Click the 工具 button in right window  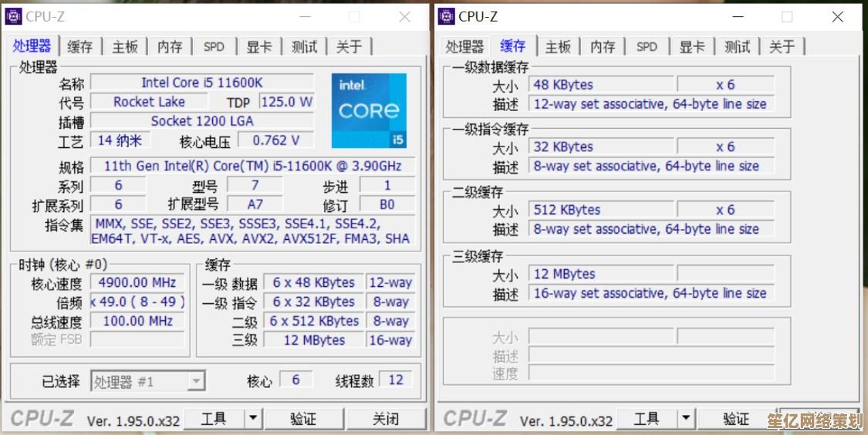coord(646,418)
